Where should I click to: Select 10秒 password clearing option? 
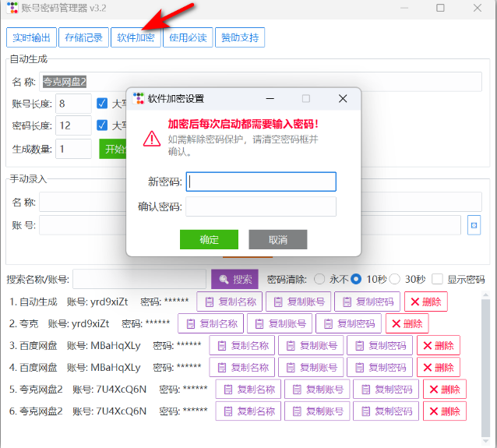(356, 280)
